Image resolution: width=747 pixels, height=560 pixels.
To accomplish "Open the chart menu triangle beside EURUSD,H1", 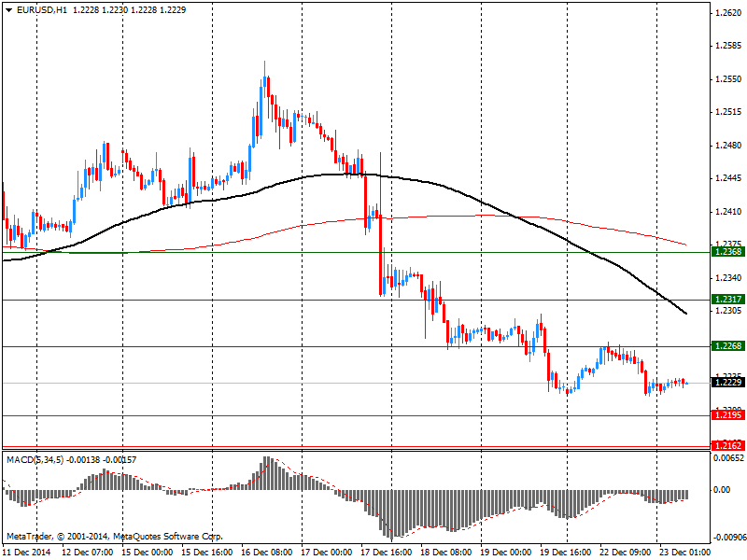I will (x=9, y=10).
